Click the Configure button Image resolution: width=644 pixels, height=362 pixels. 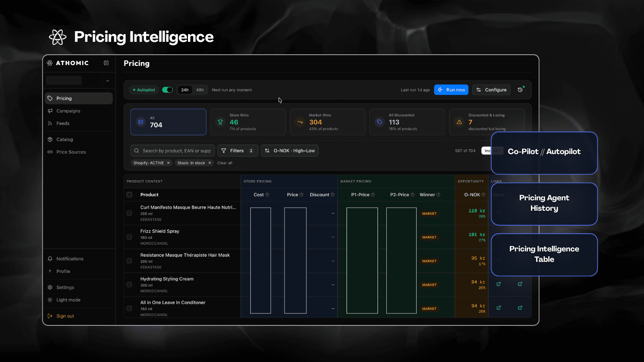click(x=491, y=90)
